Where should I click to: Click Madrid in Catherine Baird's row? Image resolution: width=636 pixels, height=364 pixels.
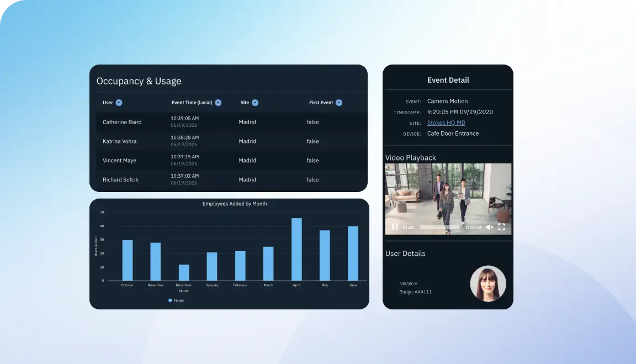point(247,122)
